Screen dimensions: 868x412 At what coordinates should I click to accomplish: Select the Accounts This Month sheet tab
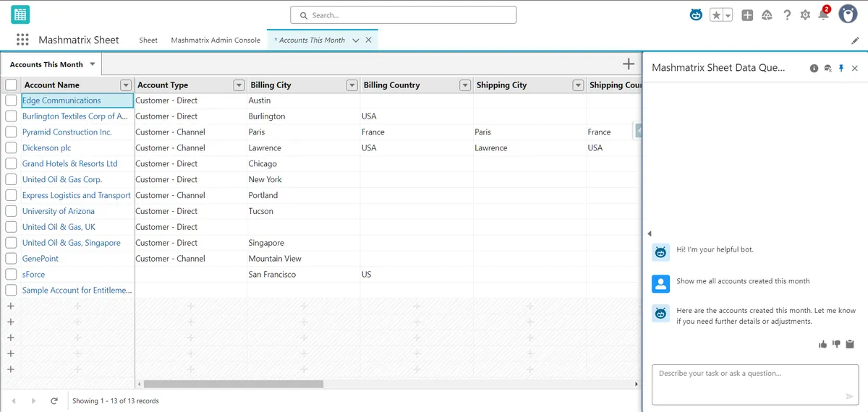[x=51, y=64]
